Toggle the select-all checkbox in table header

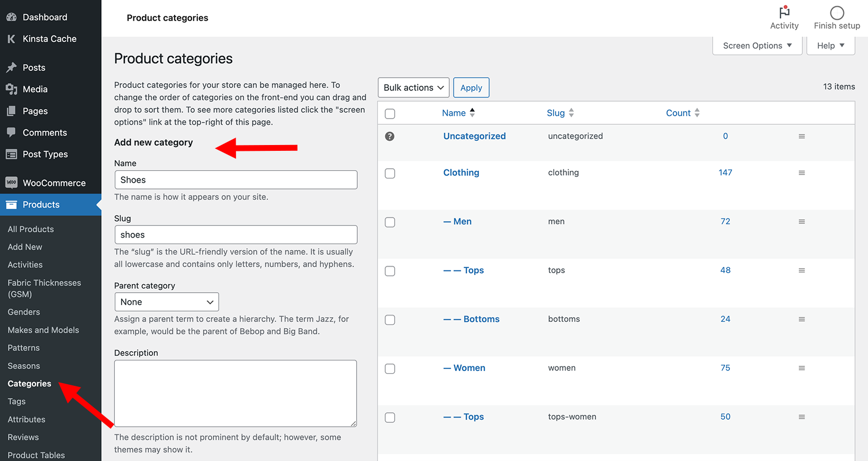(x=390, y=114)
